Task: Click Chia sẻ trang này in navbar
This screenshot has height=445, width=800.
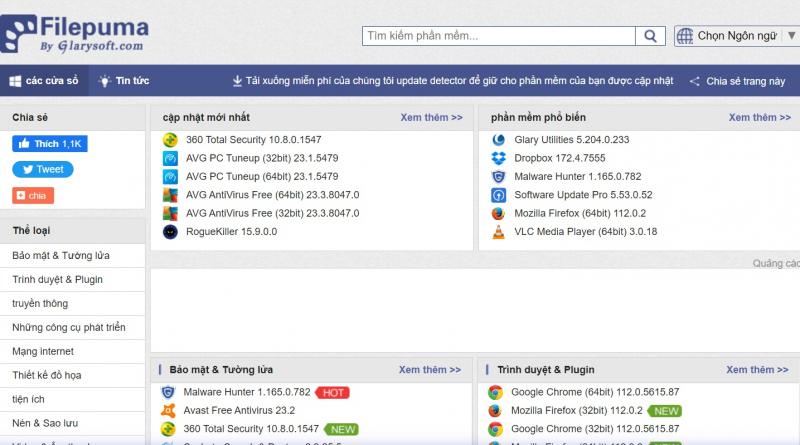Action: (737, 81)
